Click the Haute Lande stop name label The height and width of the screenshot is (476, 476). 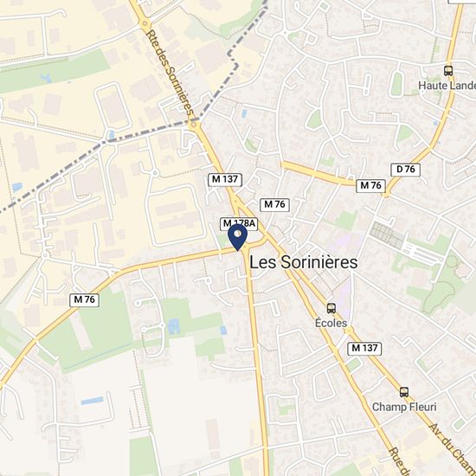[x=447, y=86]
